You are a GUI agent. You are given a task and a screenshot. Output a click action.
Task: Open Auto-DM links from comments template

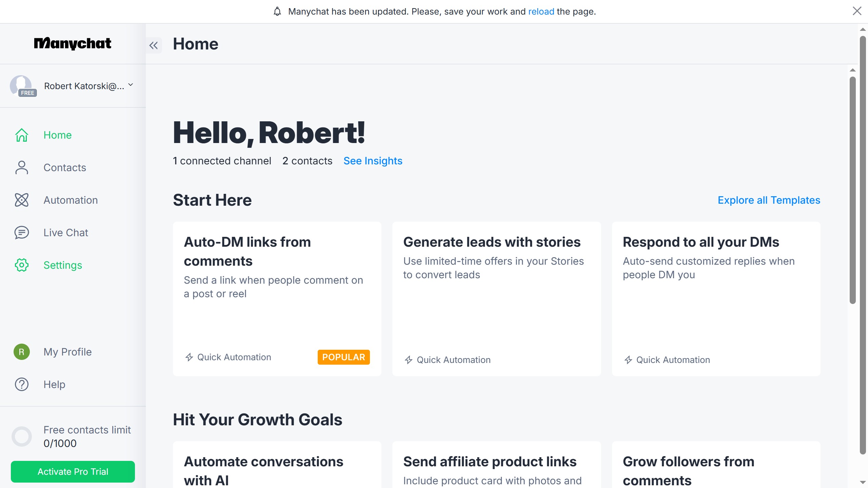[x=277, y=299]
